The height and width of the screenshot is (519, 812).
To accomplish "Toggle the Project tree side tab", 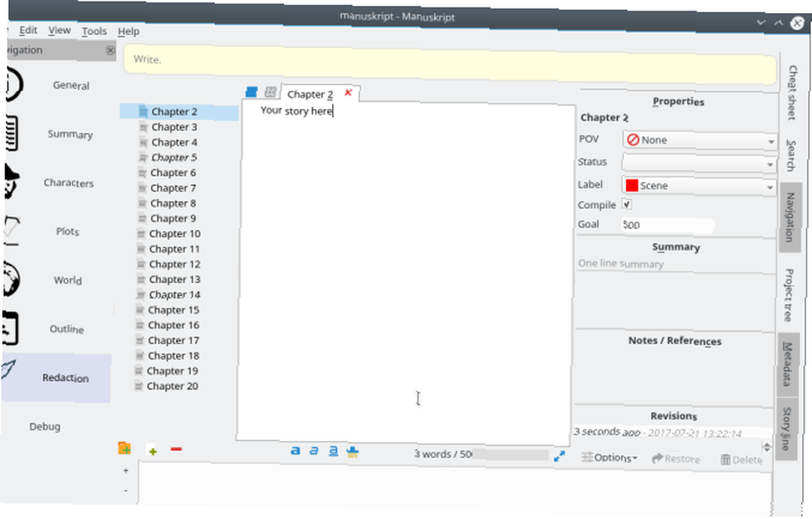I will point(788,295).
